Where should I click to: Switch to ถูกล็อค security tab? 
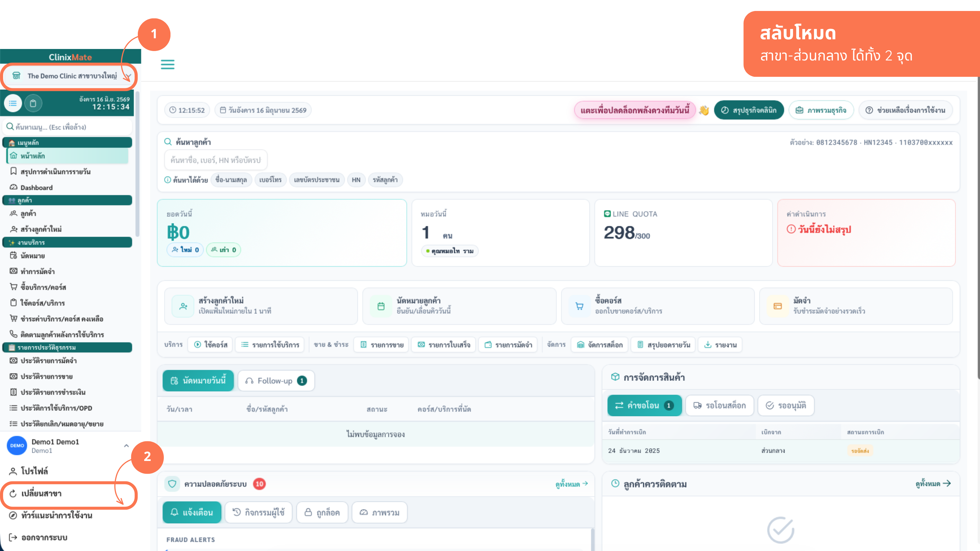(x=322, y=512)
